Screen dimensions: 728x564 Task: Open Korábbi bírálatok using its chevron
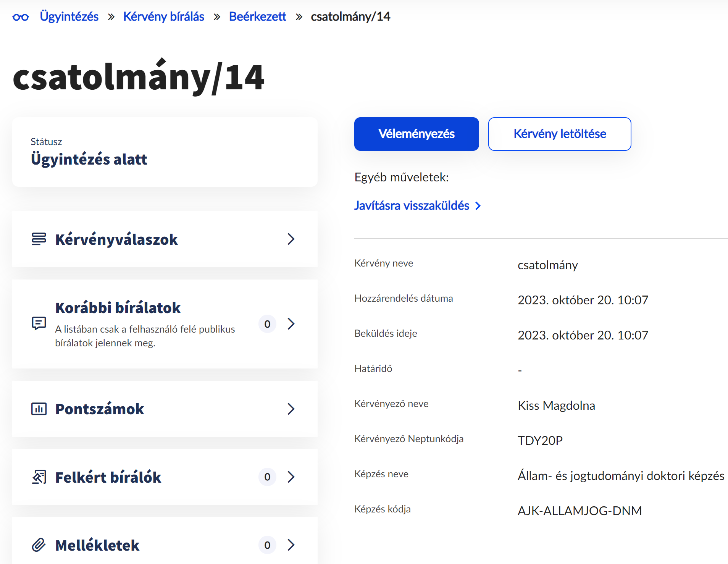tap(291, 324)
